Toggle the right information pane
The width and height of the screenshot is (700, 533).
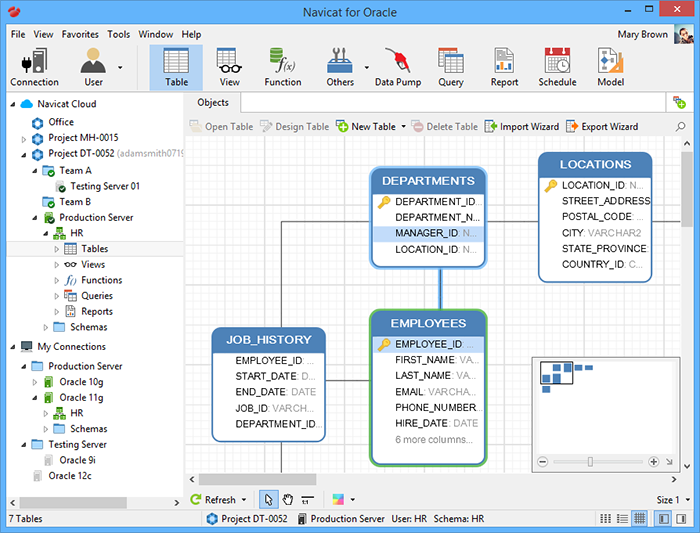tap(682, 519)
